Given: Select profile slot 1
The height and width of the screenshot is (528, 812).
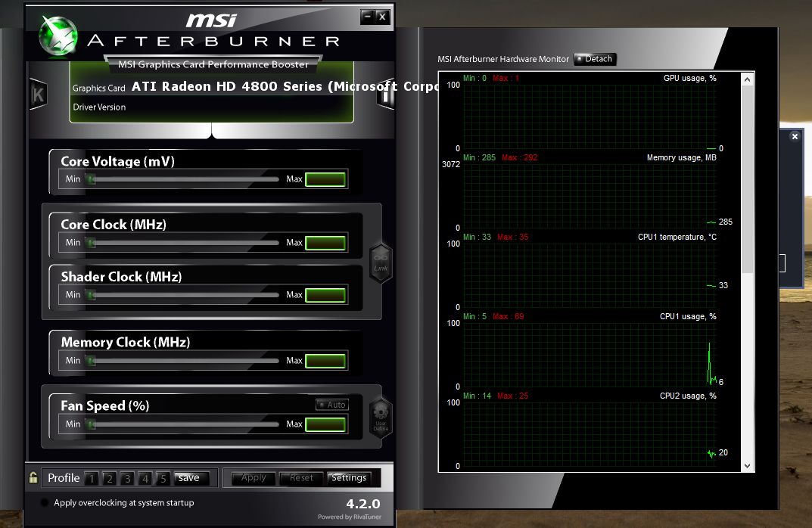Looking at the screenshot, I should click(x=92, y=478).
